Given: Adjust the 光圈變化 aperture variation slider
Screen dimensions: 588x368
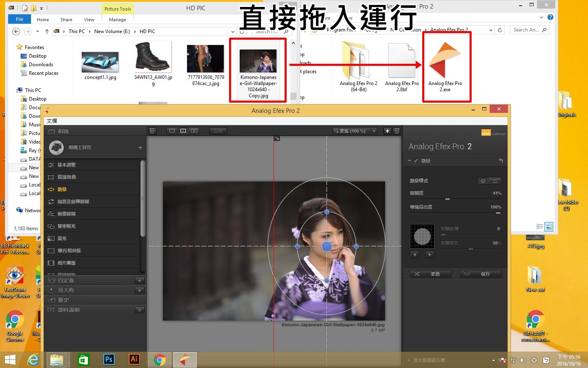Looking at the screenshot, I should tap(471, 249).
